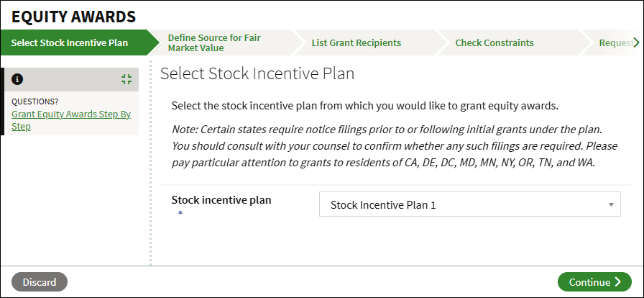Click the Stock incentive plan field label
This screenshot has height=298, width=644.
(x=221, y=200)
